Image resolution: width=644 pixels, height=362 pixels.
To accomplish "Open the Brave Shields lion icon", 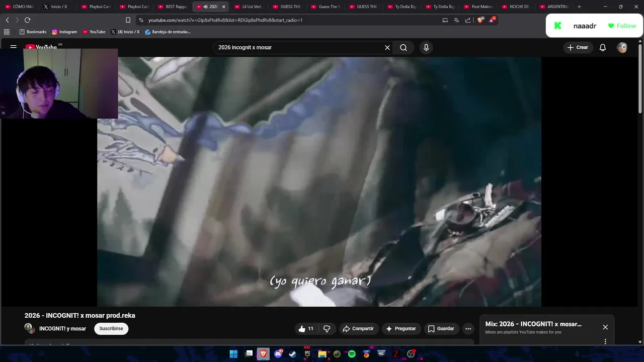I will 480,20.
